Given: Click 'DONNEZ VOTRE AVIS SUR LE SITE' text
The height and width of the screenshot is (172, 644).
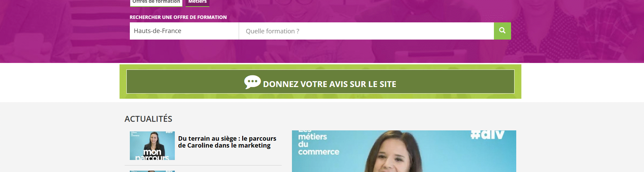Looking at the screenshot, I should [330, 84].
